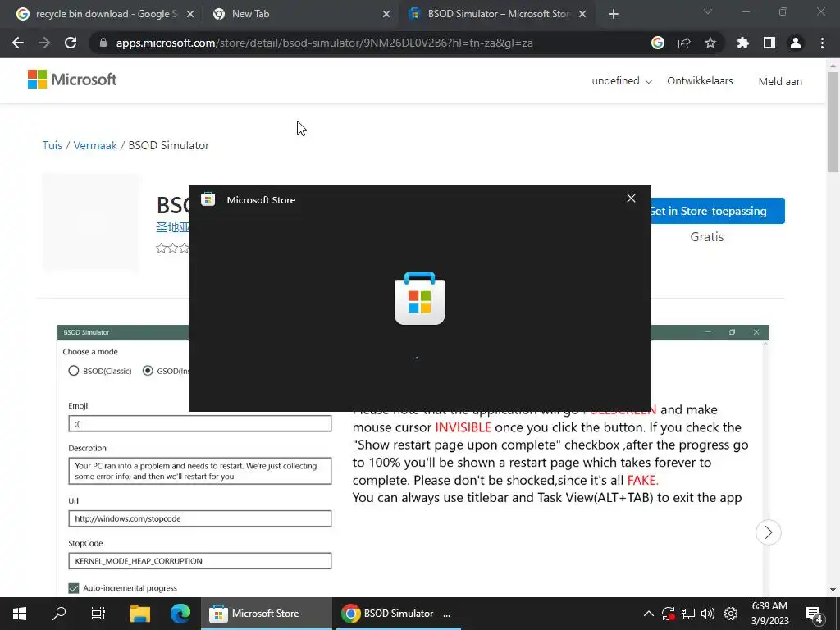Click the browser forward arrow
The width and height of the screenshot is (840, 630).
(x=44, y=43)
